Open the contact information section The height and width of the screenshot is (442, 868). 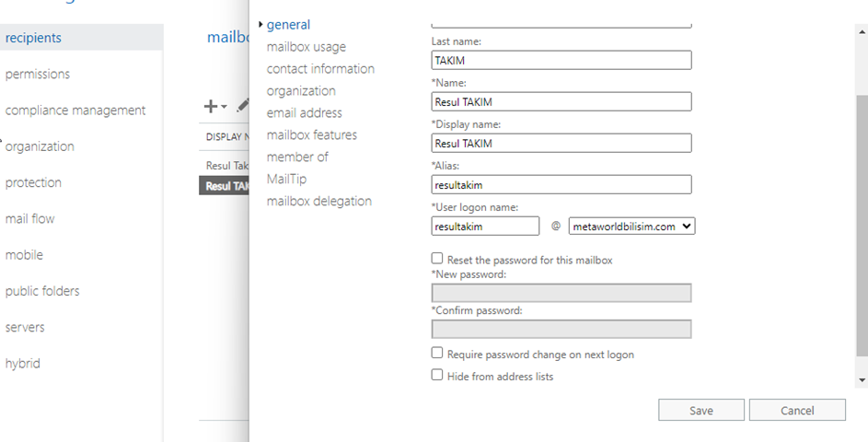pyautogui.click(x=320, y=69)
